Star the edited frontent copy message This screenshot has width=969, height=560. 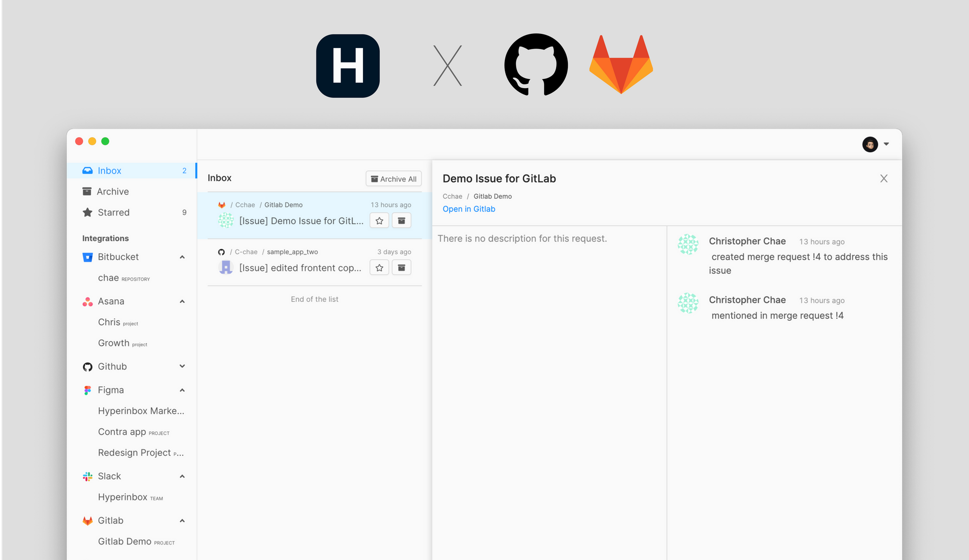click(x=379, y=267)
